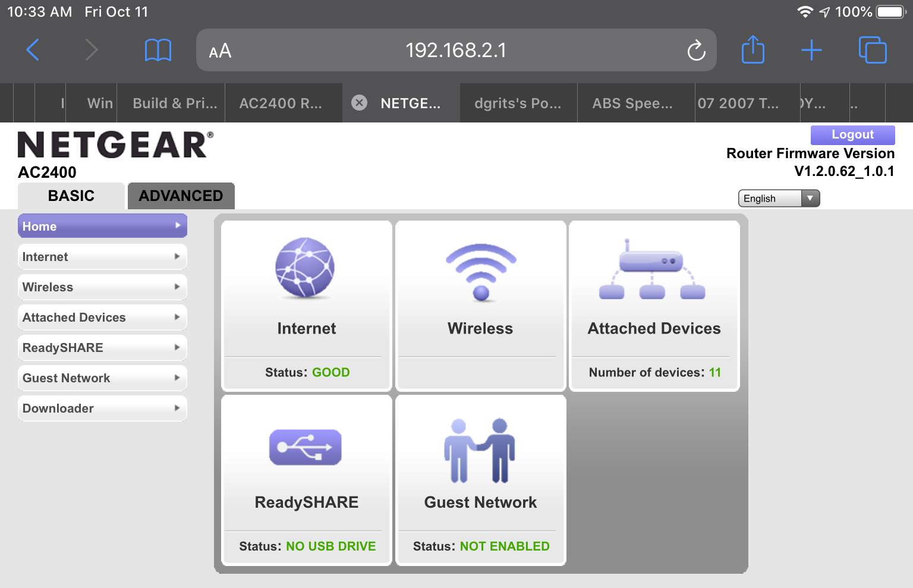Switch to the AC2400 R... browser tab

(281, 103)
